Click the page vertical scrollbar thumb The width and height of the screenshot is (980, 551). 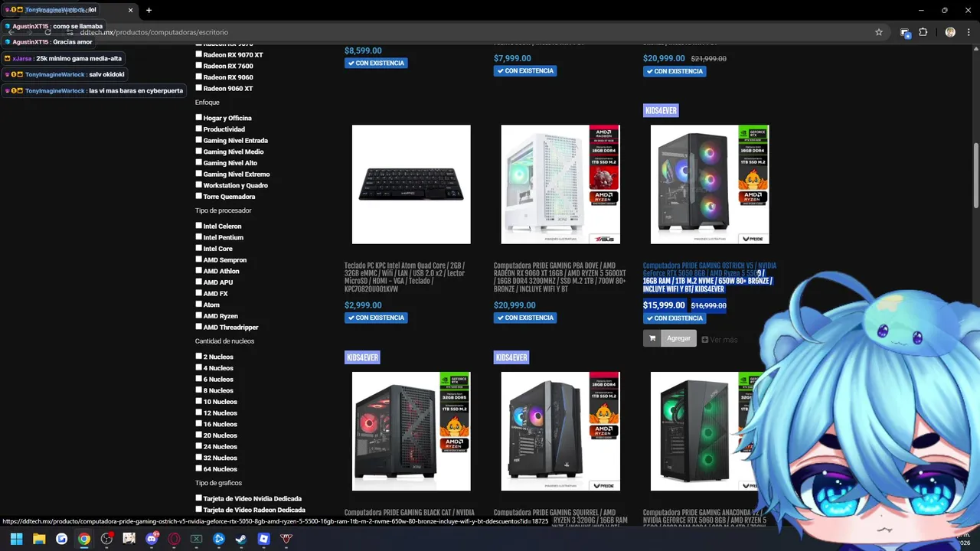coord(975,175)
